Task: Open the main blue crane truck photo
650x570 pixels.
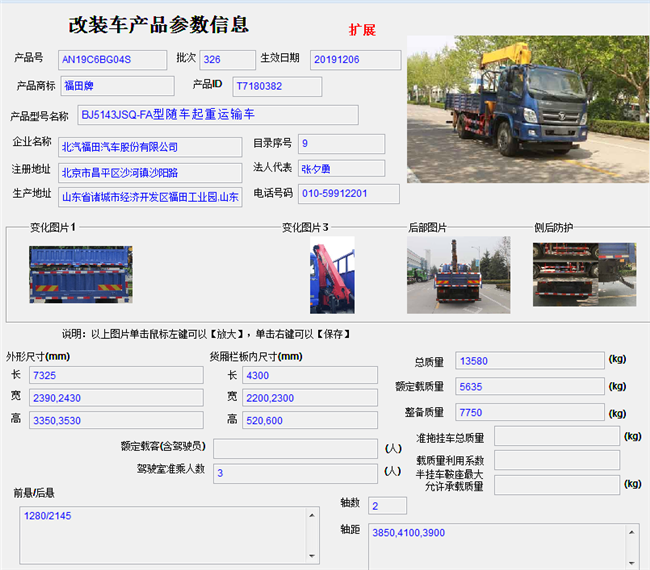Action: (527, 95)
